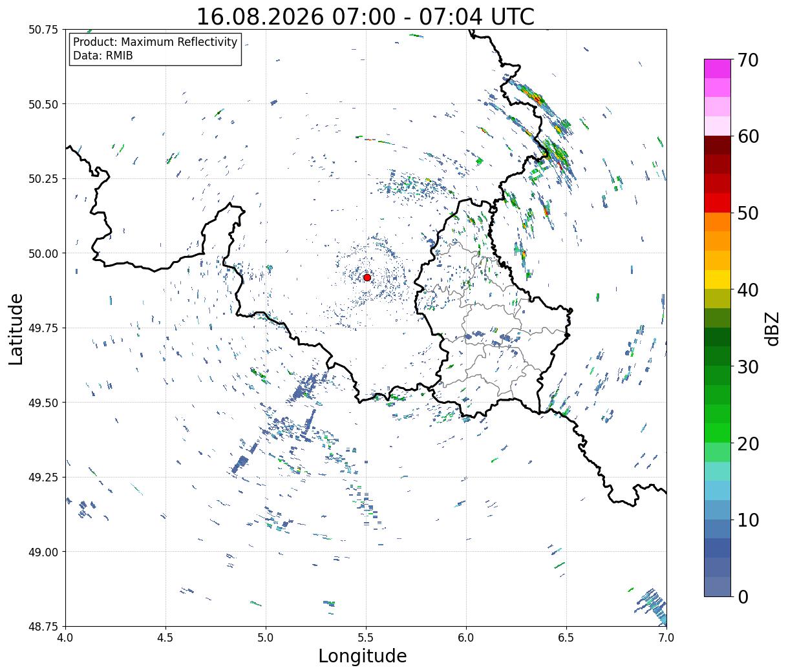Select the magenta 70 dBZ colorbar segment
Image resolution: width=788 pixels, height=672 pixels.
click(718, 68)
